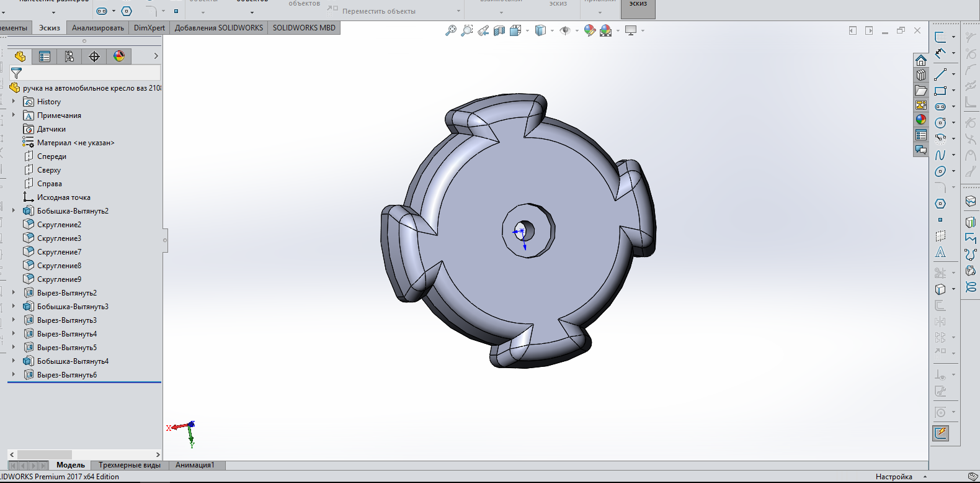Select the Spline sketch tool
The image size is (980, 483).
coord(940,155)
